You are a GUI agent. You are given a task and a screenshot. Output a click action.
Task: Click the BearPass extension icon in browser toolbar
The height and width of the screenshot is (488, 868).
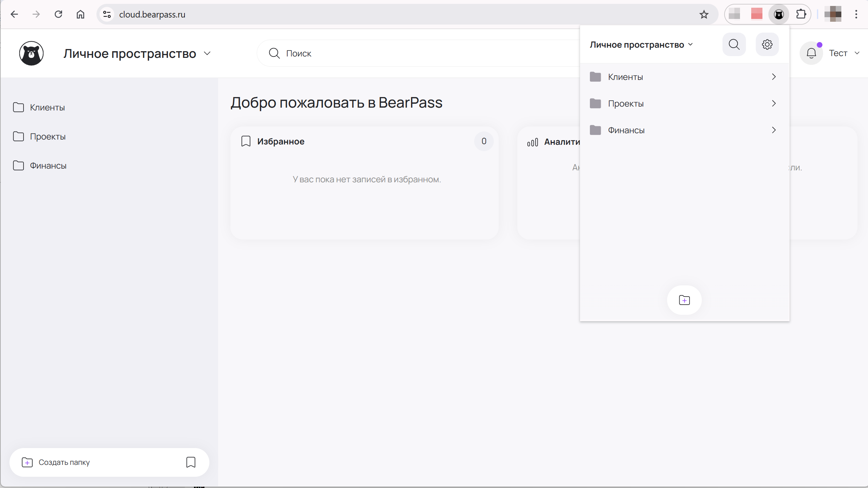pyautogui.click(x=779, y=14)
